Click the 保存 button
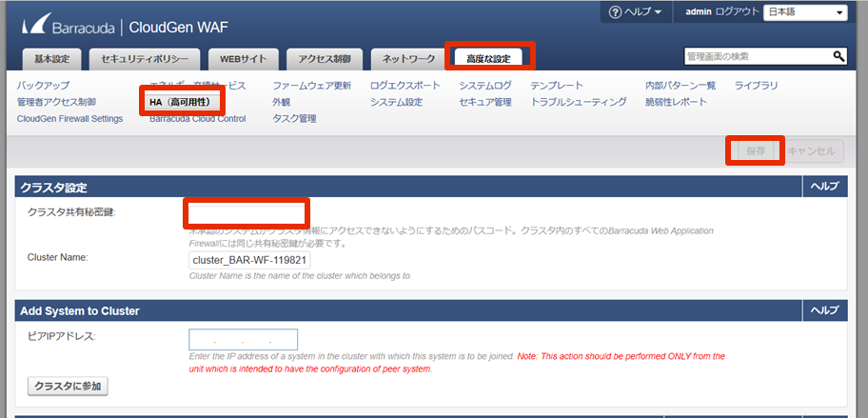Screen dimensions: 868x418 pos(756,150)
